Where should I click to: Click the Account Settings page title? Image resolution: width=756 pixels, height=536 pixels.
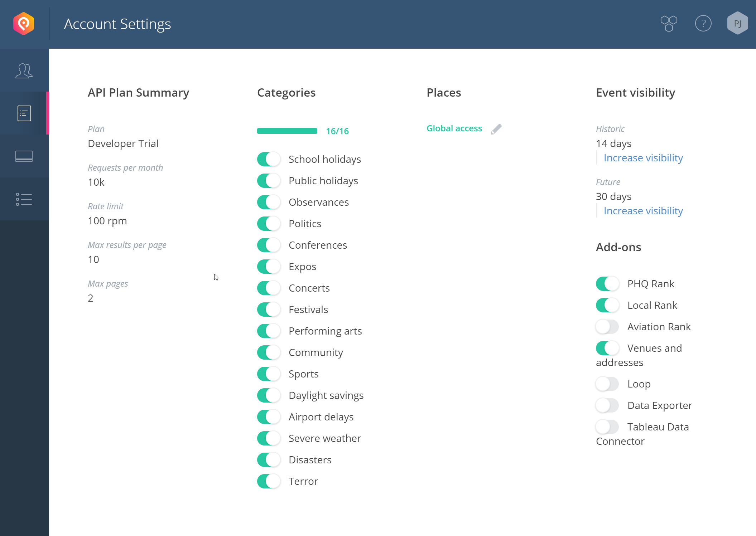point(117,24)
